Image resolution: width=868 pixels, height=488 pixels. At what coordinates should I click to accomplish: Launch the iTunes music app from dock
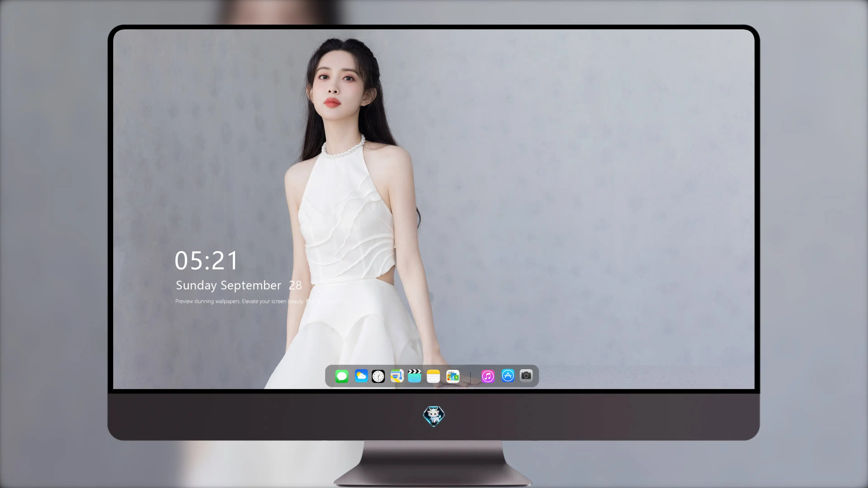click(x=488, y=376)
